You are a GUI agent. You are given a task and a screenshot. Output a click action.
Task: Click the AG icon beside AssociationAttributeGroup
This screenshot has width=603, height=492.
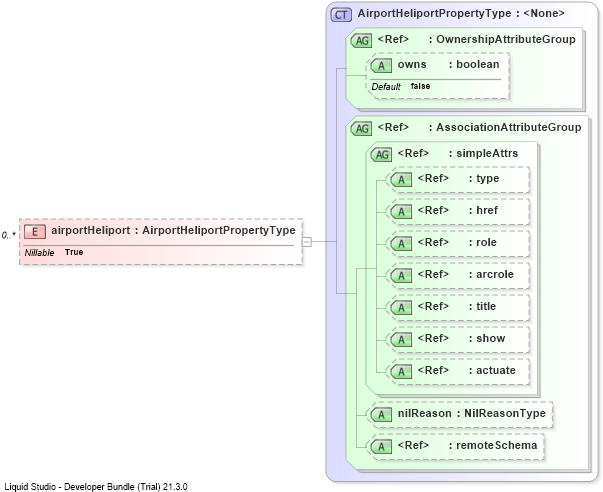coord(361,128)
